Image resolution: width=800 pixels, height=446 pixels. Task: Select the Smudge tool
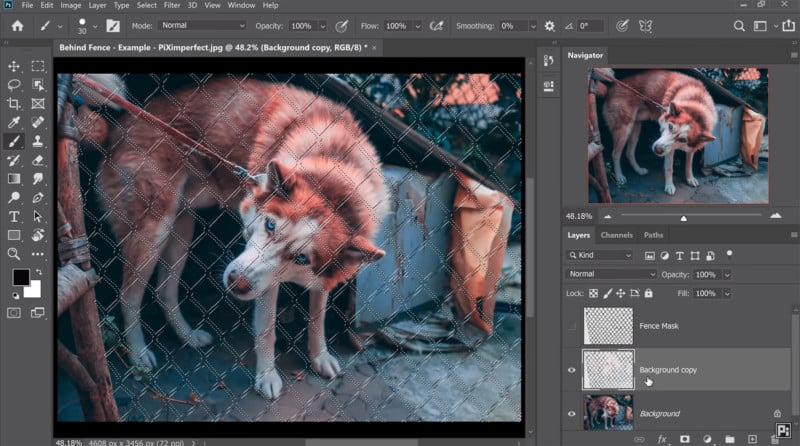point(38,179)
